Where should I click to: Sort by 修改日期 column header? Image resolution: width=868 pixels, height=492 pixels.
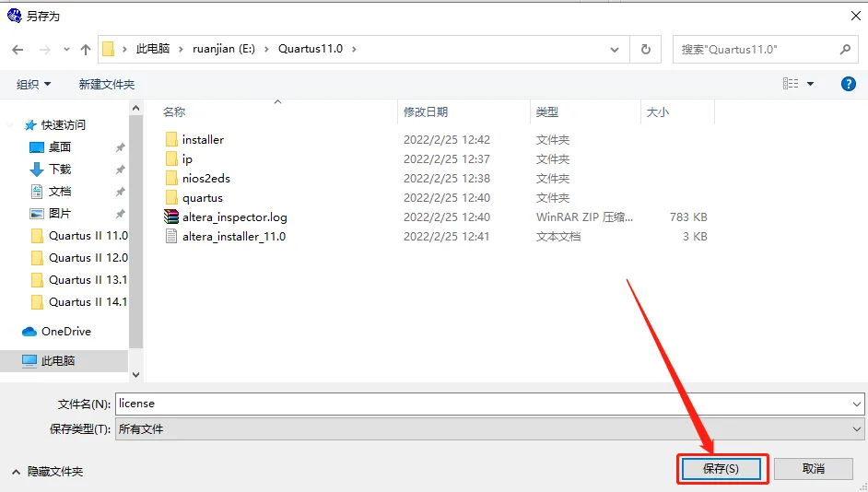tap(426, 111)
